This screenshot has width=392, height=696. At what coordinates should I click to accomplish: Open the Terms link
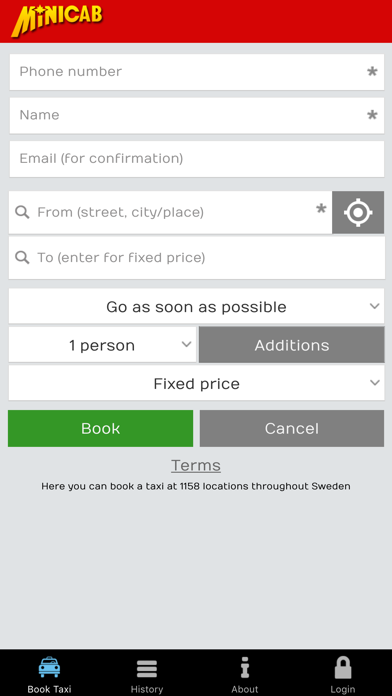point(196,466)
